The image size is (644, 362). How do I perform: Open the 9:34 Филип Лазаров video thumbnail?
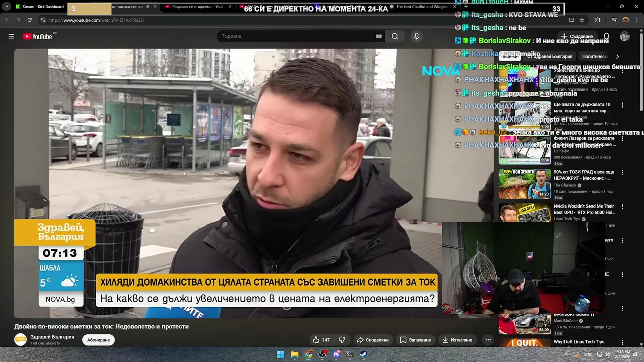[525, 150]
